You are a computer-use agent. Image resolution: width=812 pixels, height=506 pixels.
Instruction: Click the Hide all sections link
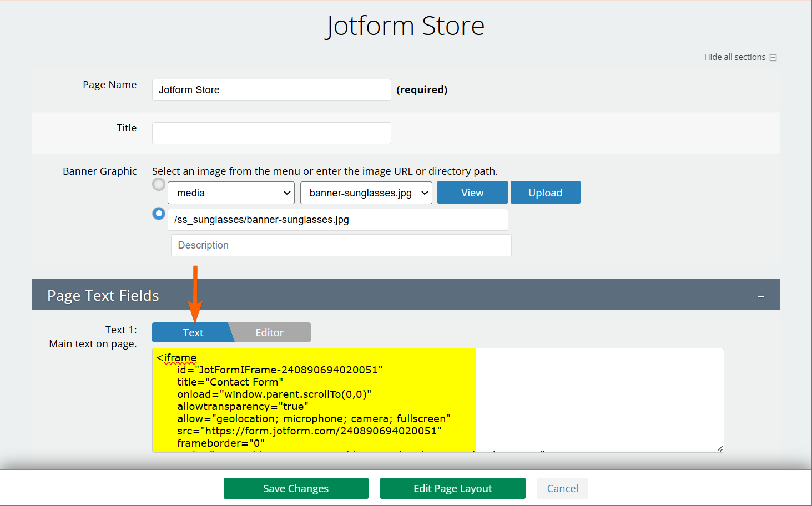(x=734, y=57)
